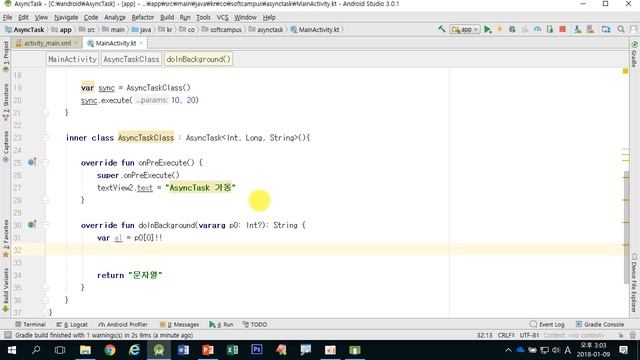This screenshot has height=360, width=640.
Task: Open the TODO tool window
Action: pos(255,324)
